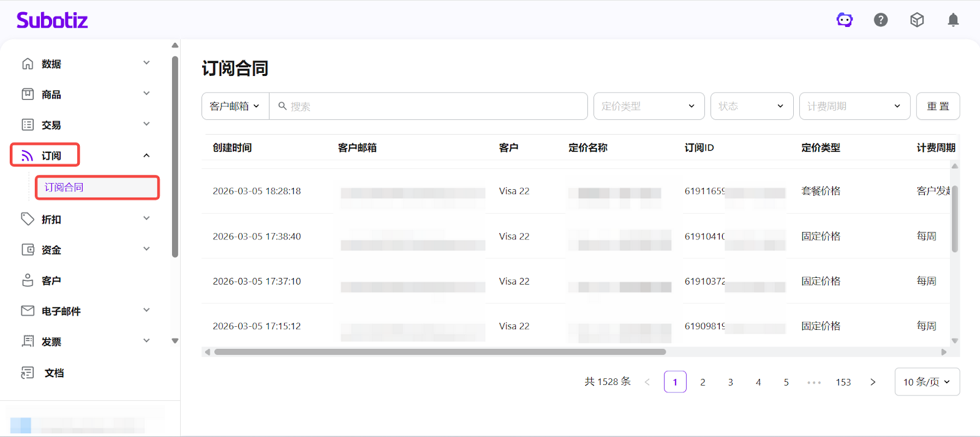Open the help question mark icon
The width and height of the screenshot is (980, 437).
[881, 20]
